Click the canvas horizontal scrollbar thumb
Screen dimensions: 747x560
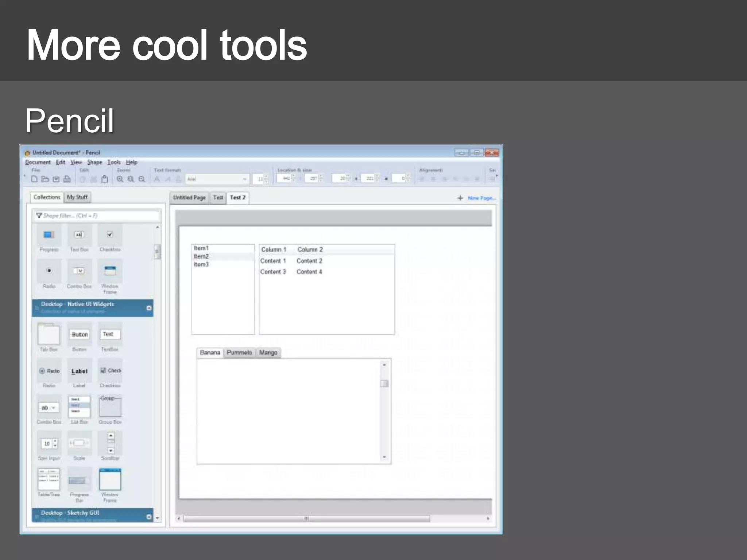(306, 518)
